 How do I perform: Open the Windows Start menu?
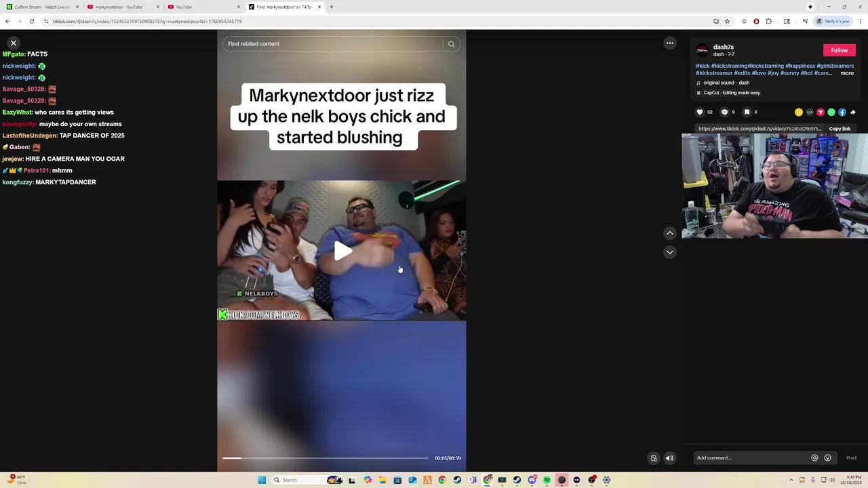[x=262, y=480]
